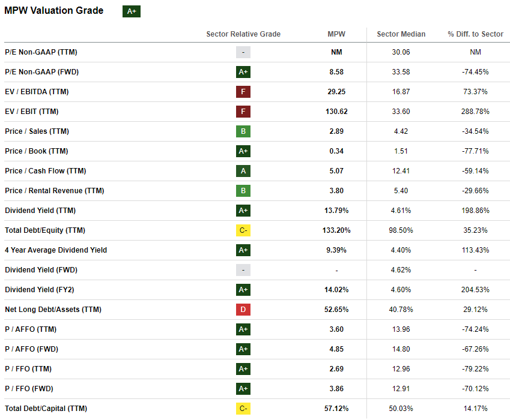
Task: Select the F grade icon for EV / EBITDA
Action: click(243, 92)
